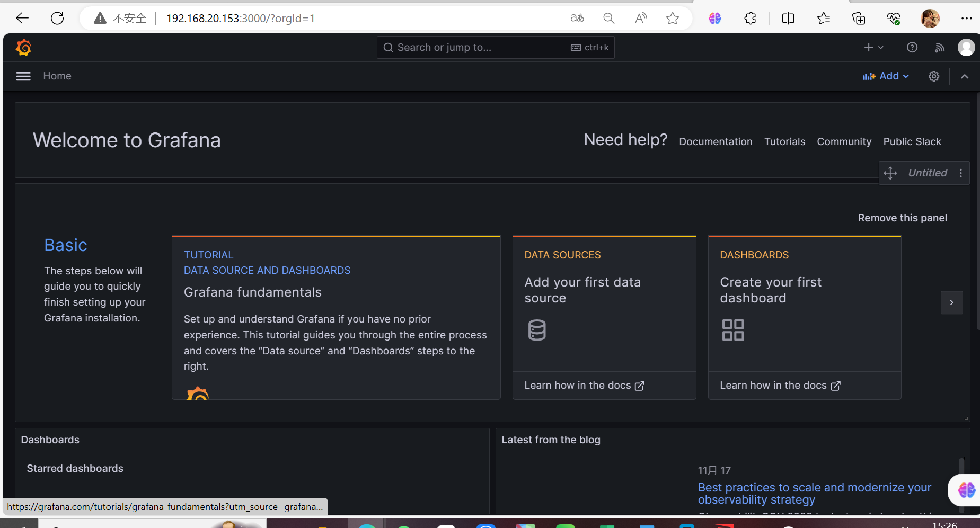Click the Home breadcrumb
Image resolution: width=980 pixels, height=528 pixels.
[57, 76]
